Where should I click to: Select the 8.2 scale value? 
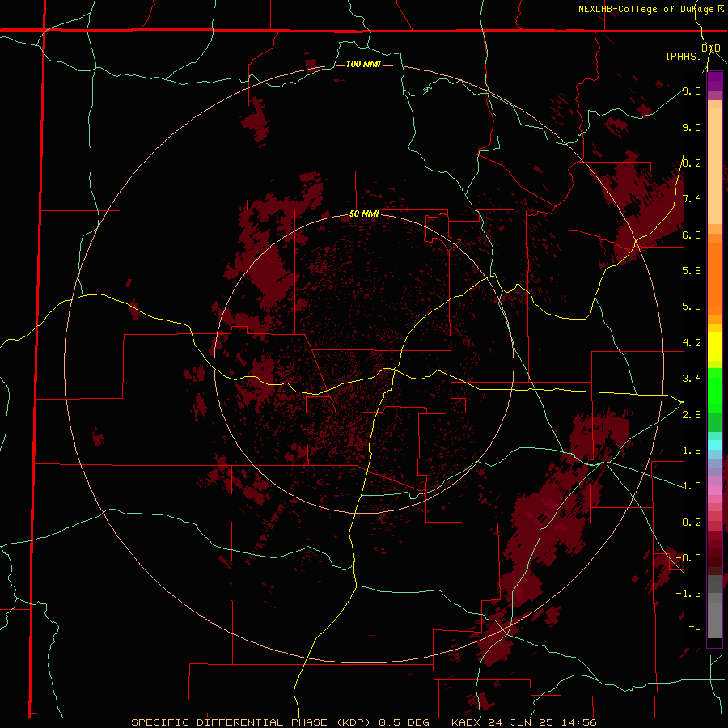(x=692, y=163)
